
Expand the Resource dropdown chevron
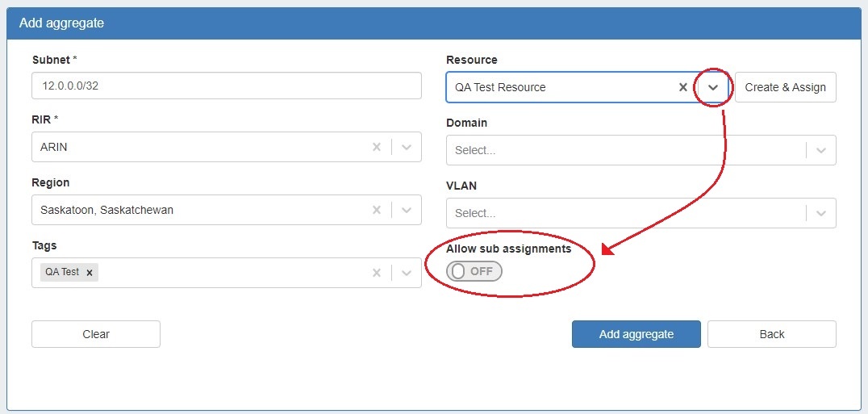coord(713,87)
